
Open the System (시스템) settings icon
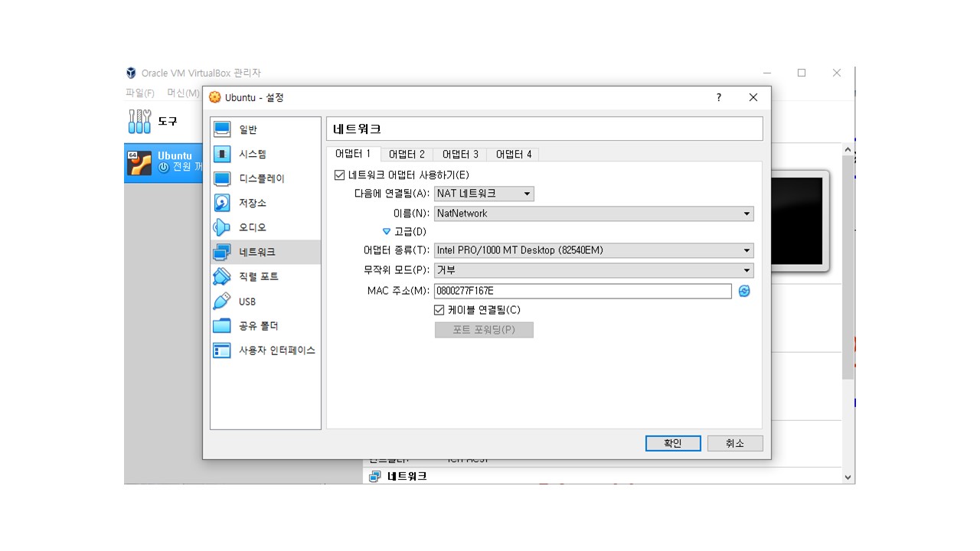coord(222,154)
